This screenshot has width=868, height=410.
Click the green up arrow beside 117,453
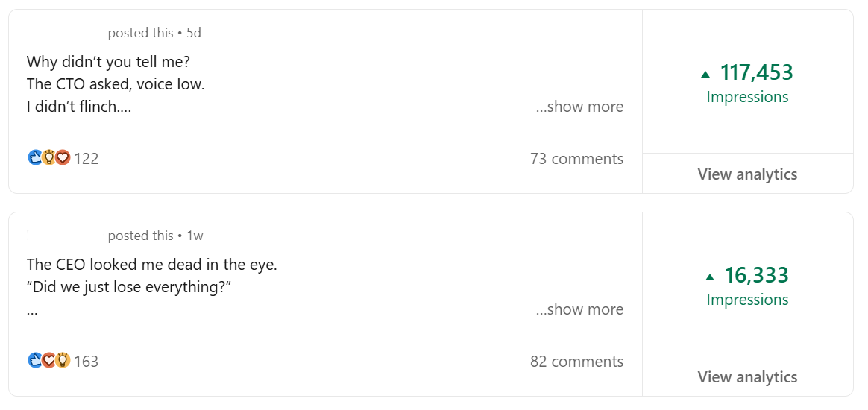tap(705, 74)
